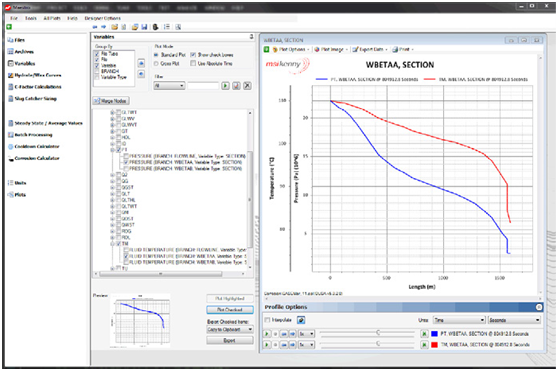Click the Export button
Image resolution: width=558 pixels, height=371 pixels.
point(230,340)
